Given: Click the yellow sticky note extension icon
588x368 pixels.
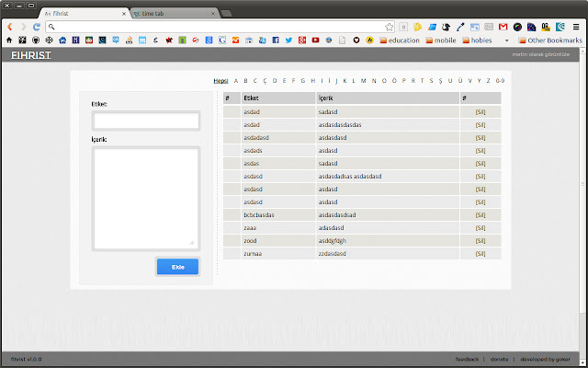Looking at the screenshot, I should pyautogui.click(x=417, y=27).
